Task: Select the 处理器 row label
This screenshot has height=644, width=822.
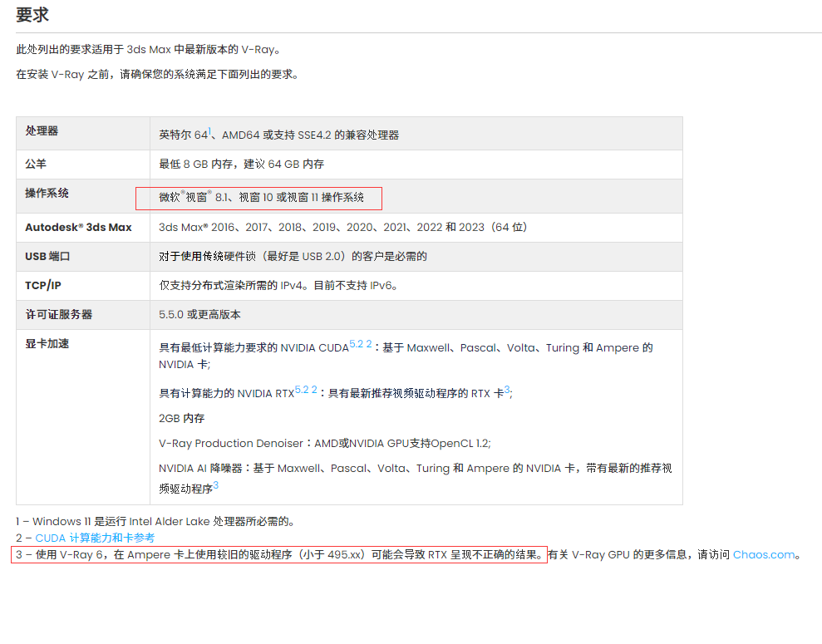Action: pyautogui.click(x=42, y=131)
